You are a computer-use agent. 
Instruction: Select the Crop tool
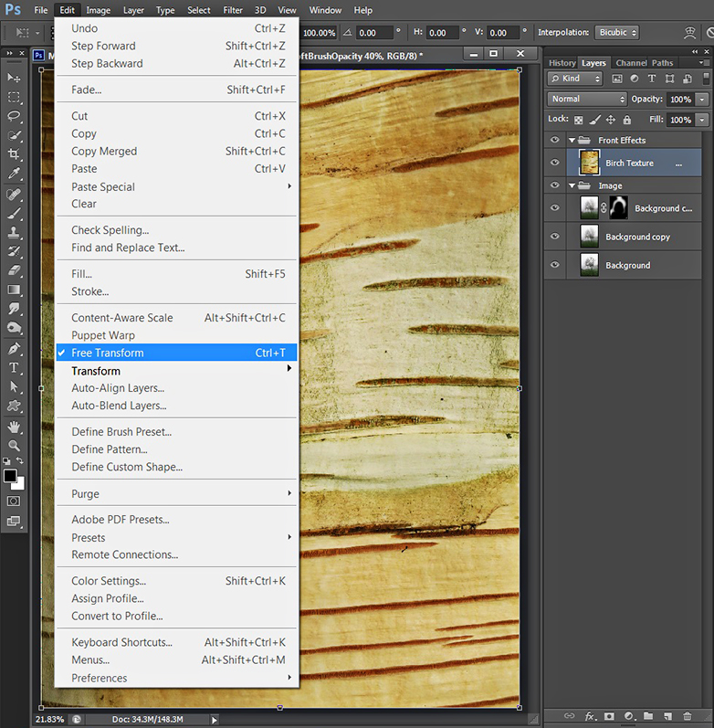coord(14,154)
